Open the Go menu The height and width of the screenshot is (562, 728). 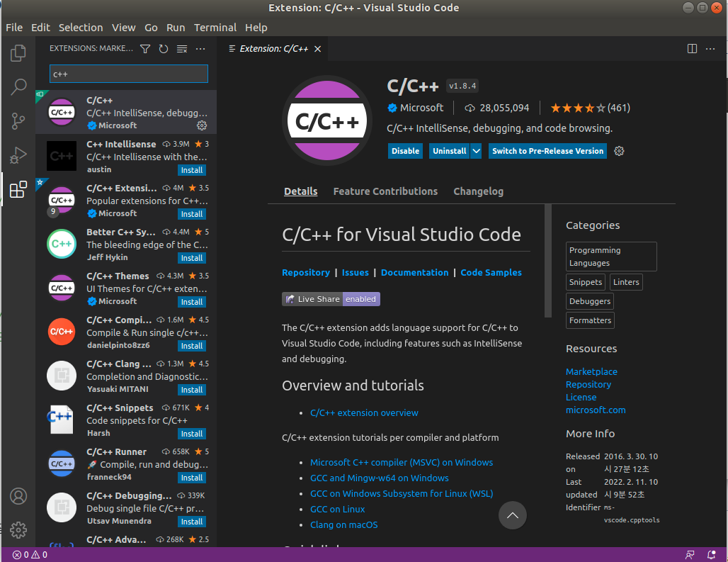151,28
